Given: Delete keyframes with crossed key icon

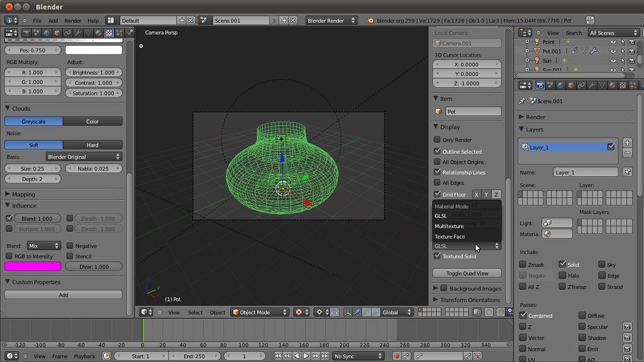Looking at the screenshot, I should tap(477, 356).
